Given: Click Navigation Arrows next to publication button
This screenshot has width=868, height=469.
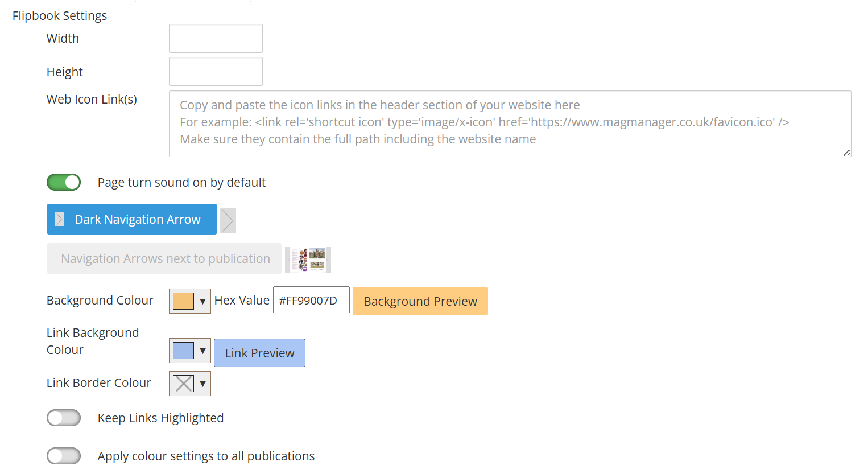Looking at the screenshot, I should click(165, 259).
